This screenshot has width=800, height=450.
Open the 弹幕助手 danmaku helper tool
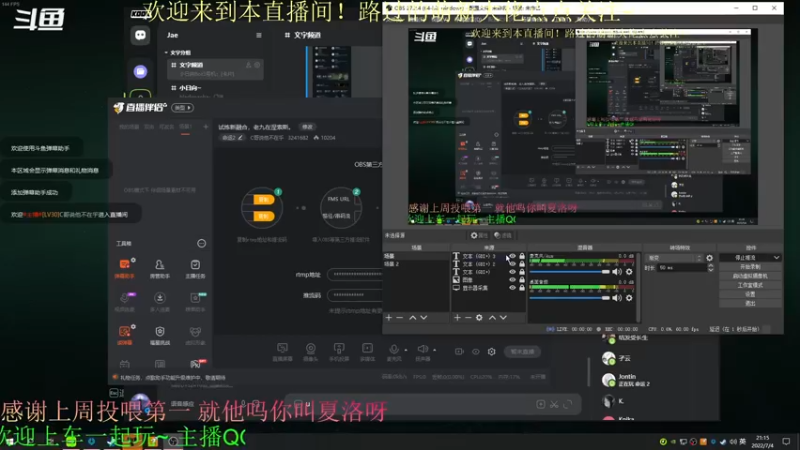coord(124,268)
